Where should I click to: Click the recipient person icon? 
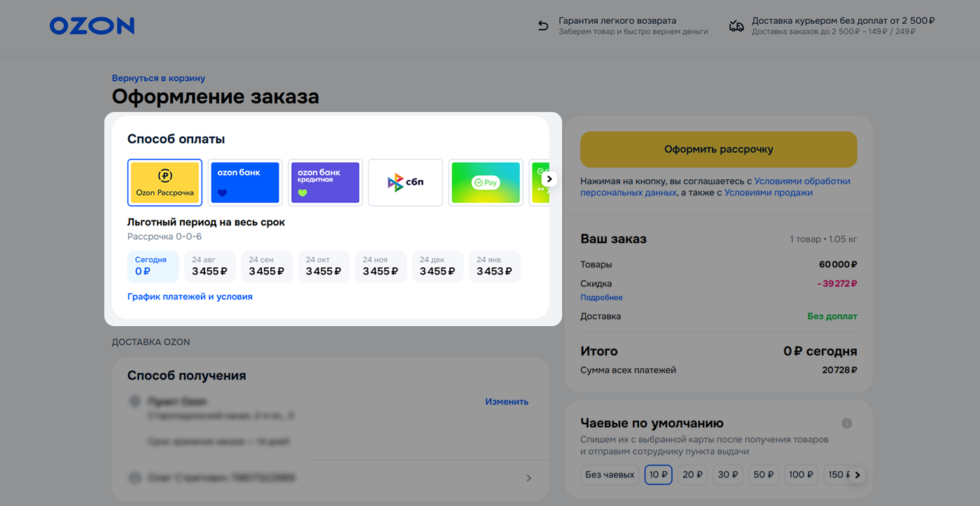pyautogui.click(x=136, y=478)
